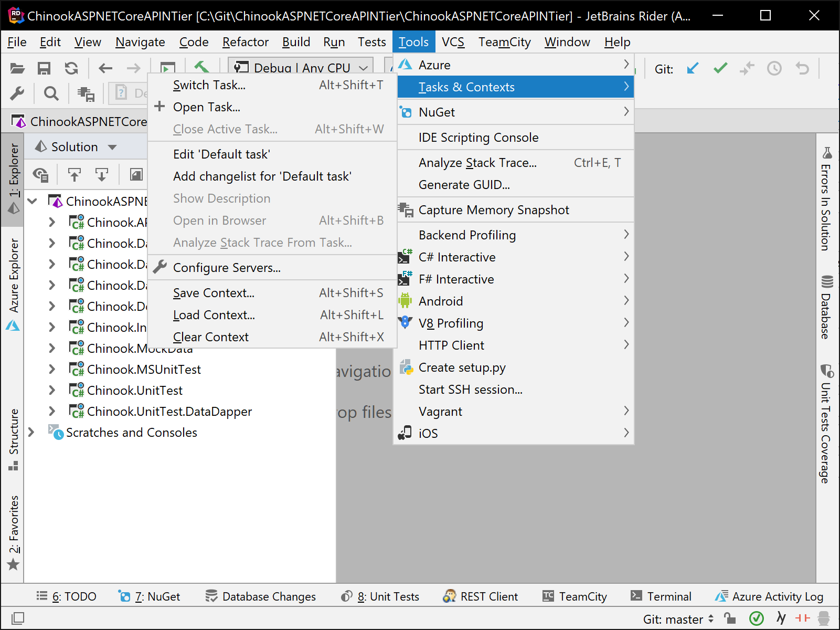This screenshot has width=840, height=630.
Task: Choose Switch Task... menu entry
Action: pos(272,85)
